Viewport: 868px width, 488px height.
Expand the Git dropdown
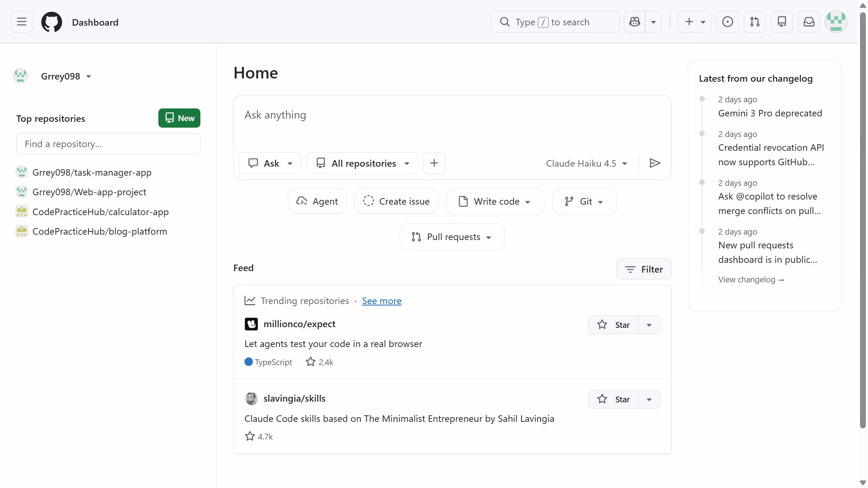coord(584,201)
